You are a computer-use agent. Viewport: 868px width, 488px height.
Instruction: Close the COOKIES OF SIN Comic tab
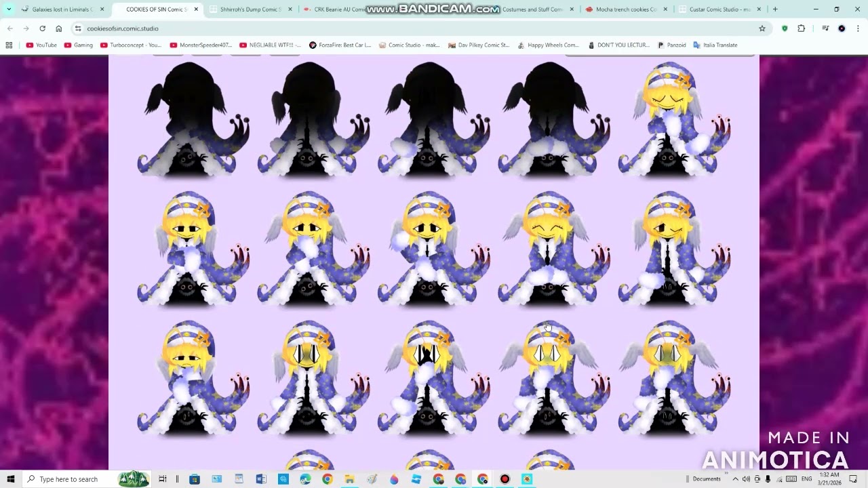(x=196, y=9)
